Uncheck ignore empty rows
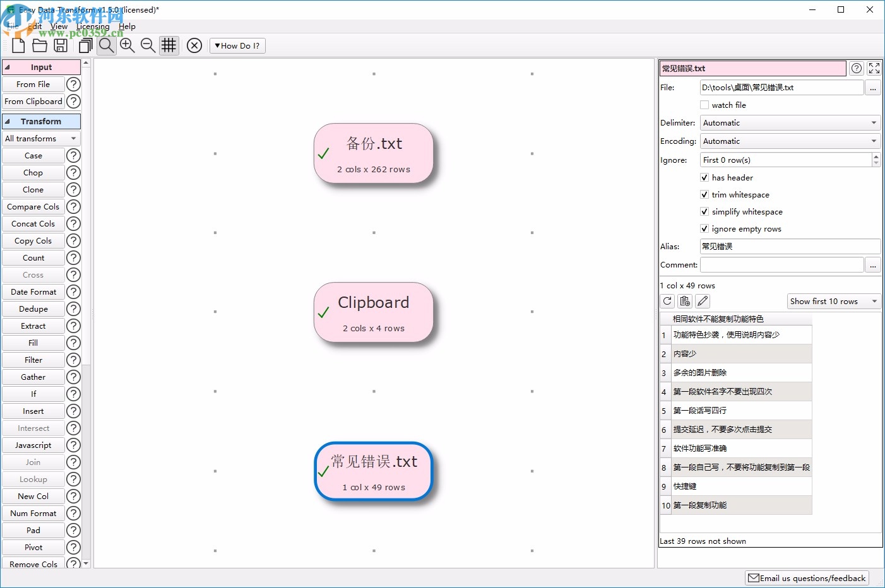 pos(704,228)
